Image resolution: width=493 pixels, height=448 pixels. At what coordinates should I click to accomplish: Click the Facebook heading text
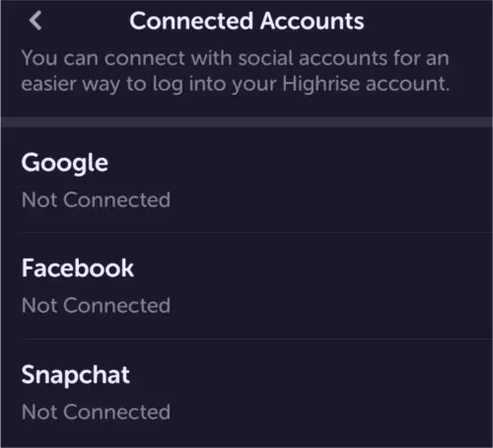click(78, 268)
